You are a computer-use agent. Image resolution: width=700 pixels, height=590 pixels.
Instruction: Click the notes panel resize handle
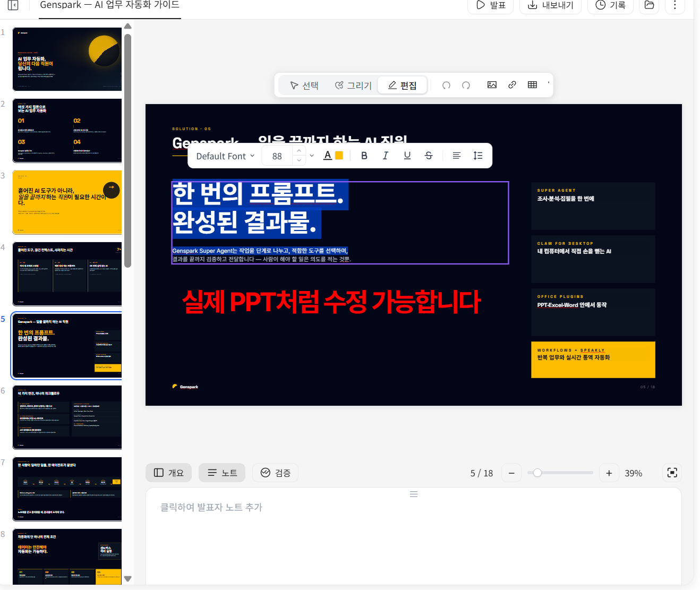point(414,494)
